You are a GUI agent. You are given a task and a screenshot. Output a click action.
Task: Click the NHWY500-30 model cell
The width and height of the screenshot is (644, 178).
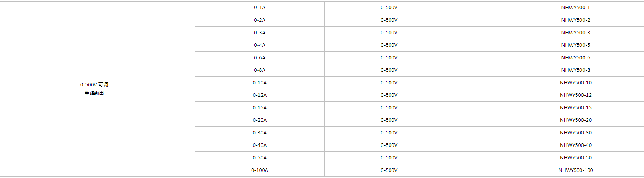(x=575, y=133)
